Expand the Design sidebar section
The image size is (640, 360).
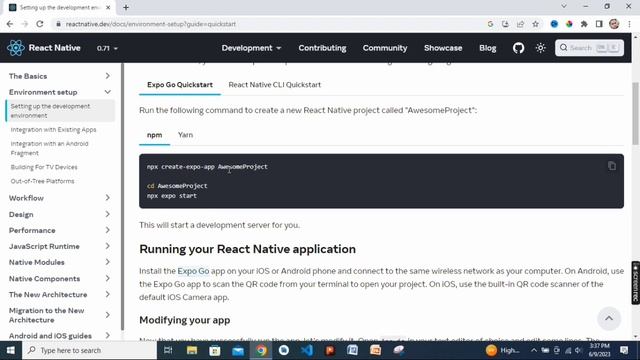tap(60, 214)
